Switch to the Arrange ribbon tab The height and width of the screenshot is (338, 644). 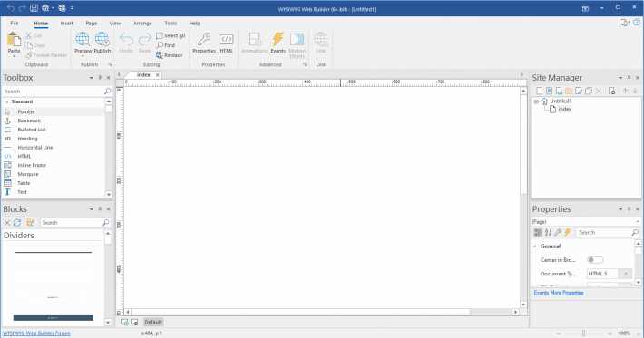click(x=142, y=24)
